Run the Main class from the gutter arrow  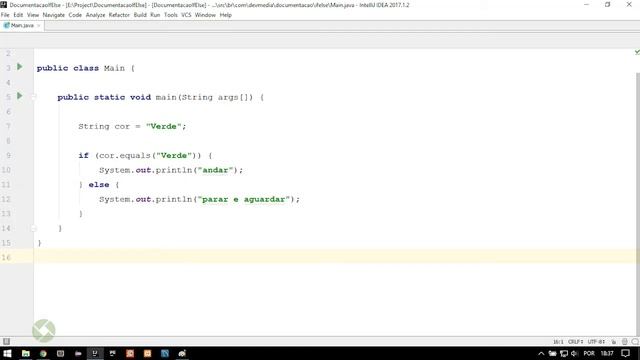coord(20,67)
